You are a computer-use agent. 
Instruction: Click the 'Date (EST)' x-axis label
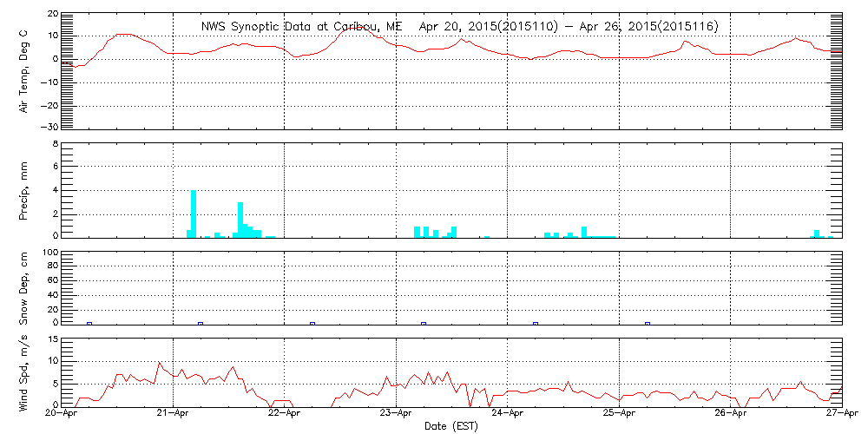pos(450,426)
